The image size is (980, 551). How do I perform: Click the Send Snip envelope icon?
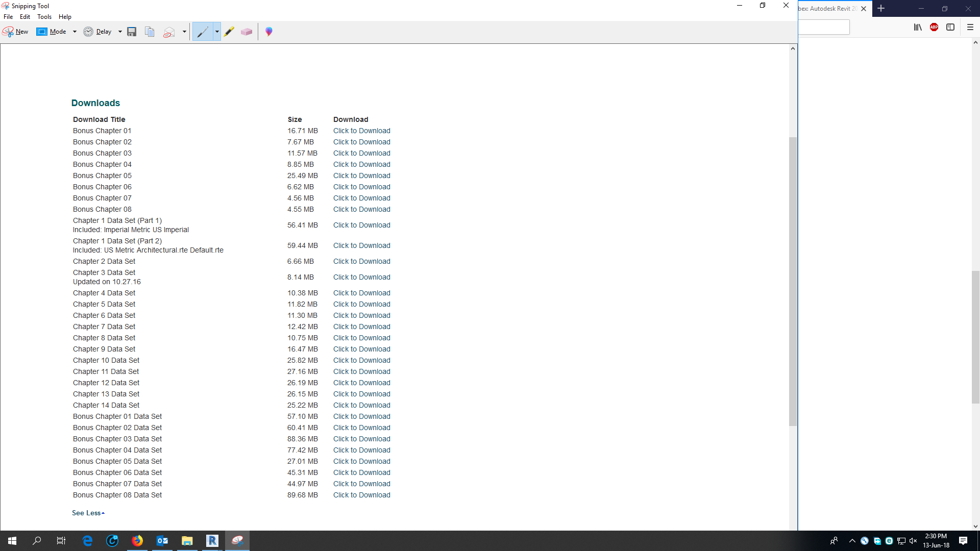[x=169, y=32]
